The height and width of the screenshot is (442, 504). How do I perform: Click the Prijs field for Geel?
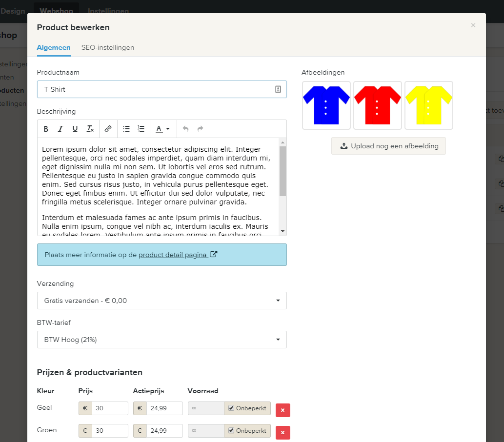(x=110, y=408)
